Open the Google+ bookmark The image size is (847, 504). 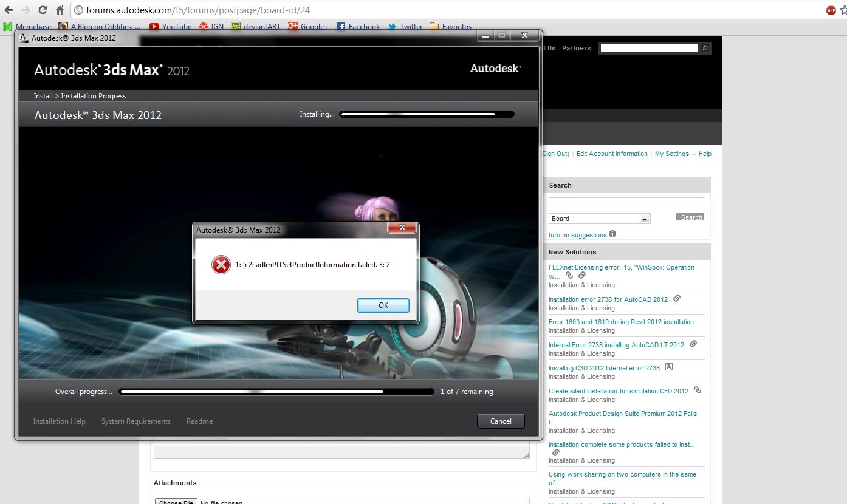pyautogui.click(x=308, y=27)
